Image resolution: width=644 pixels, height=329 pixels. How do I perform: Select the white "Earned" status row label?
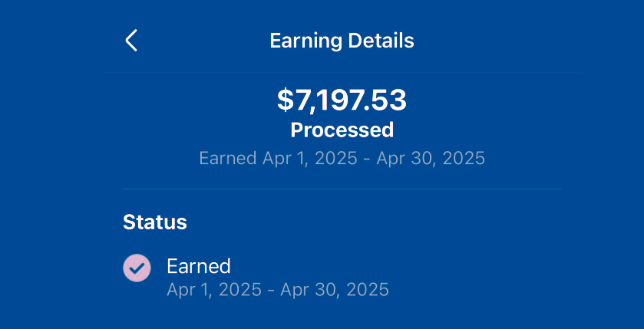(x=199, y=266)
